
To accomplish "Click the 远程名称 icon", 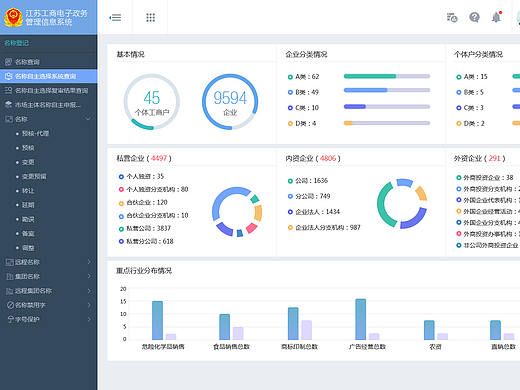I will 9,262.
